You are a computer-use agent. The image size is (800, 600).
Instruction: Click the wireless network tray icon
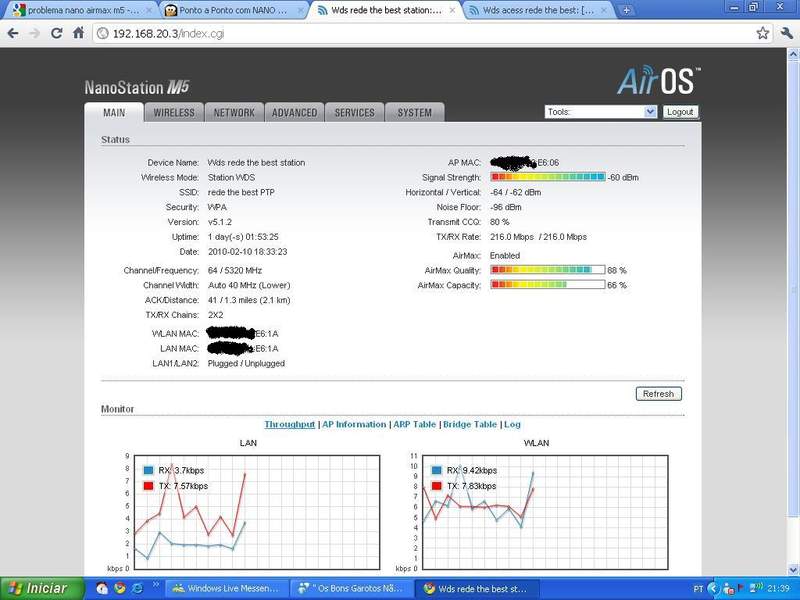tap(756, 588)
